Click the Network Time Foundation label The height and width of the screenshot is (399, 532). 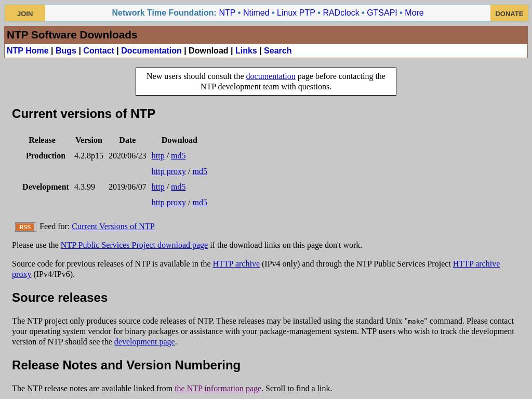164,13
